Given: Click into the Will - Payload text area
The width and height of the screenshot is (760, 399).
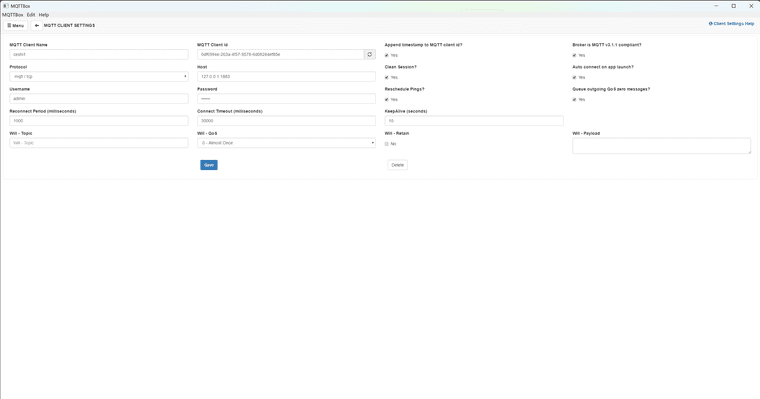Looking at the screenshot, I should 662,146.
